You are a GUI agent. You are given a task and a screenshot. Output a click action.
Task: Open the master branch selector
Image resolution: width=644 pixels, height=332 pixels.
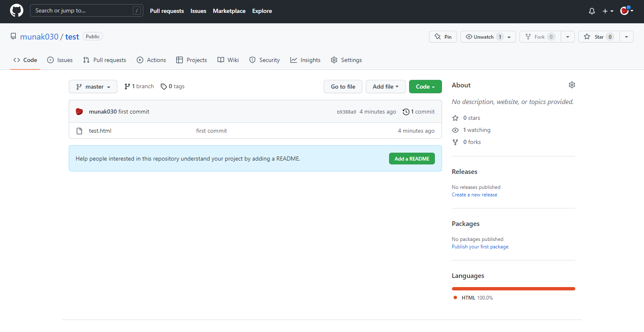point(93,87)
